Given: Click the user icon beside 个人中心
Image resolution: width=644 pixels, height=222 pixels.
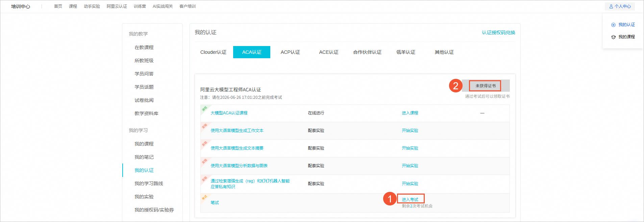Looking at the screenshot, I should [x=611, y=6].
